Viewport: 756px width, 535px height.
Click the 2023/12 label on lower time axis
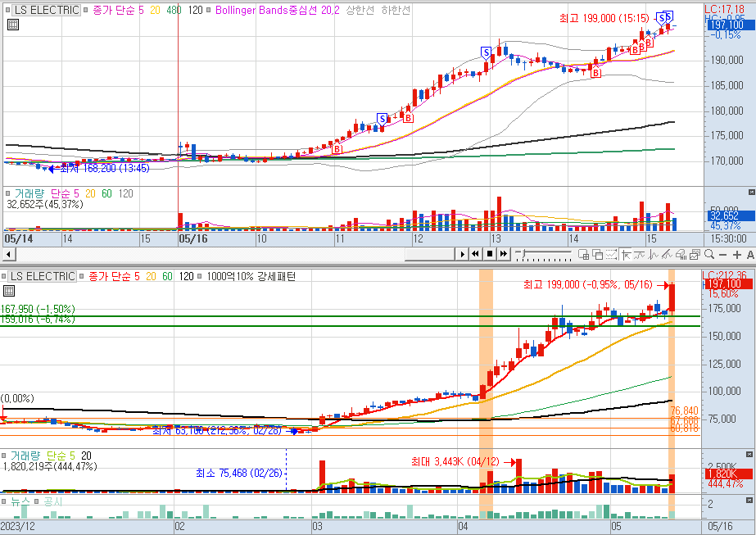17,526
